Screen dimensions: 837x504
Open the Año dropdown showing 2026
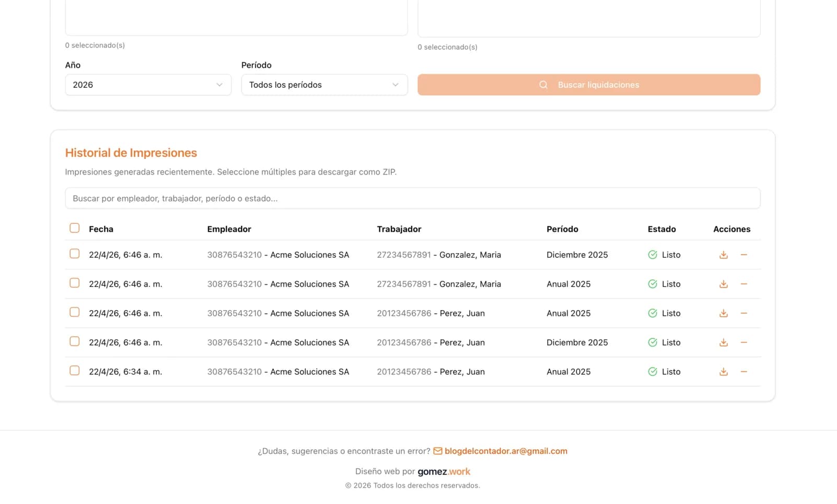[148, 85]
